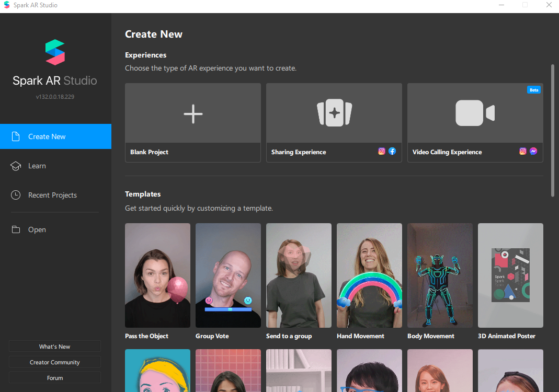The width and height of the screenshot is (559, 392).
Task: Click the Pass the Object caption
Action: pyautogui.click(x=146, y=336)
